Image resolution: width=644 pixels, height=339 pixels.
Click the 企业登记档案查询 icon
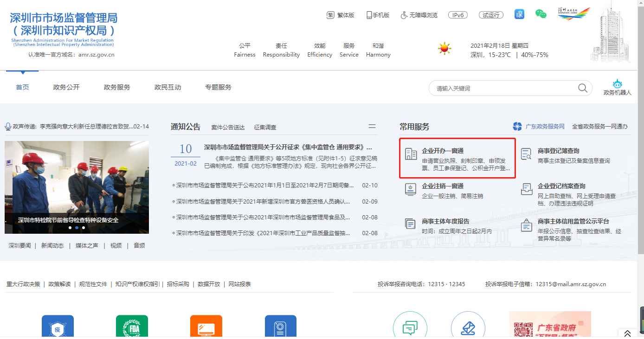(526, 189)
